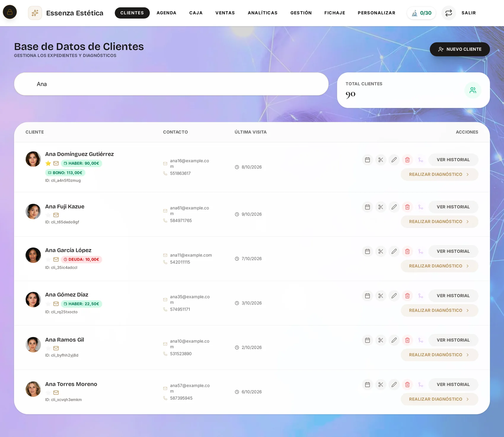View historial for Ana Domínguez Gutiérrez
Screen dimensions: 504x437
[x=453, y=160]
